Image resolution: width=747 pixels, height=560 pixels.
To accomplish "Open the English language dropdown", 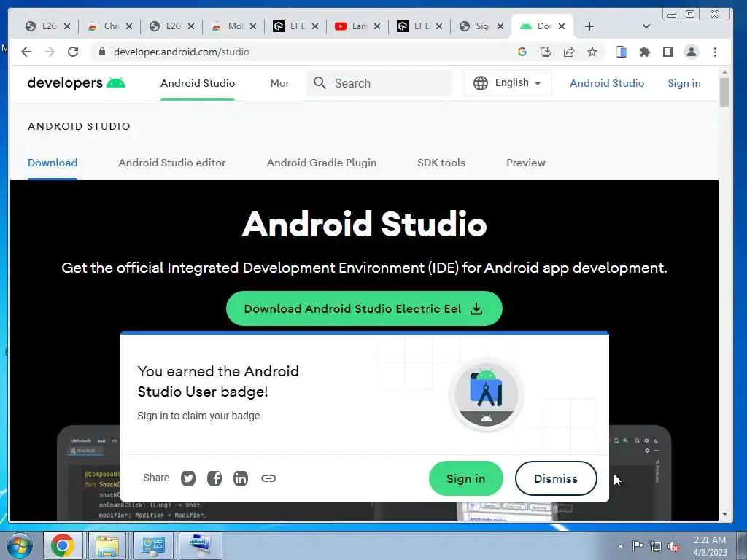I will click(x=508, y=83).
